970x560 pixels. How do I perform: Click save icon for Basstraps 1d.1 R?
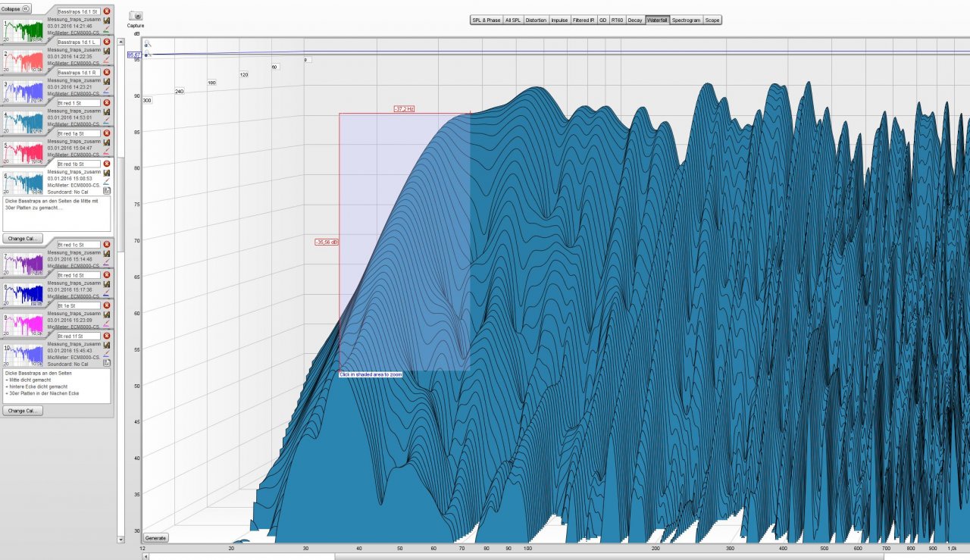(107, 81)
